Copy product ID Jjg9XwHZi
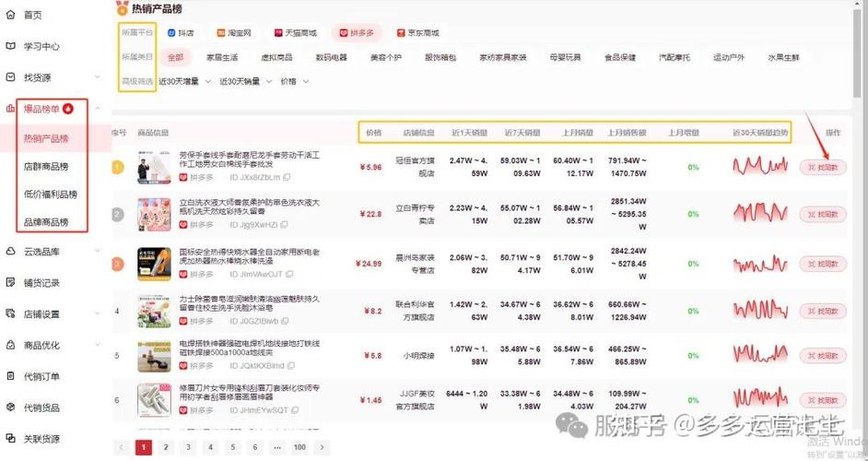The height and width of the screenshot is (461, 868). click(x=284, y=224)
